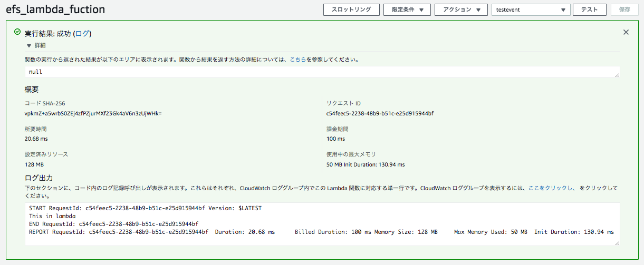Click the START RequestId log line
This screenshot has width=644, height=265.
coord(145,208)
